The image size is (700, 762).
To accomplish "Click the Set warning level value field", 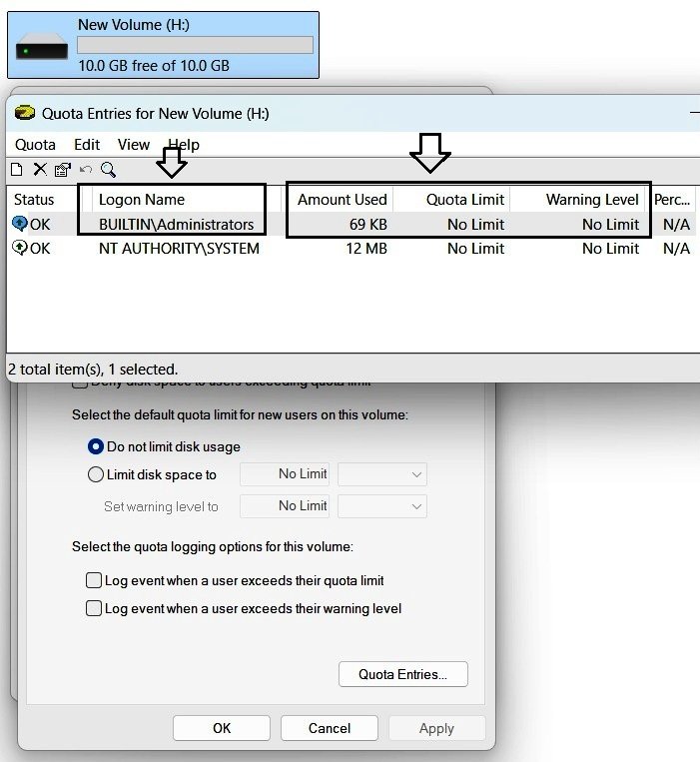I will (285, 506).
